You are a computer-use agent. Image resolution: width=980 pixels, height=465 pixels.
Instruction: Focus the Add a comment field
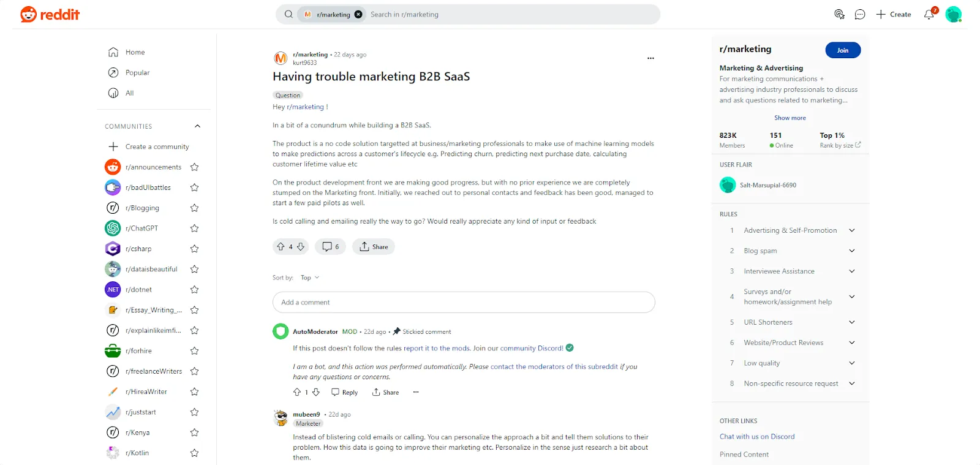(x=464, y=302)
